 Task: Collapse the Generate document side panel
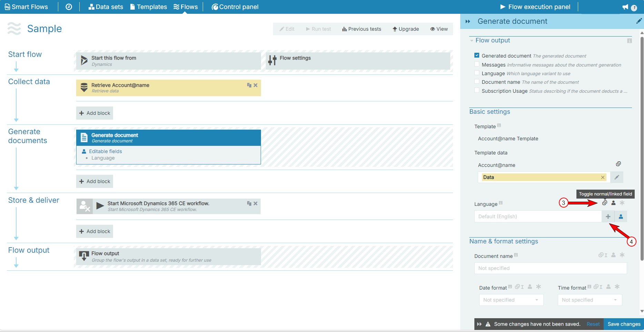tap(468, 21)
